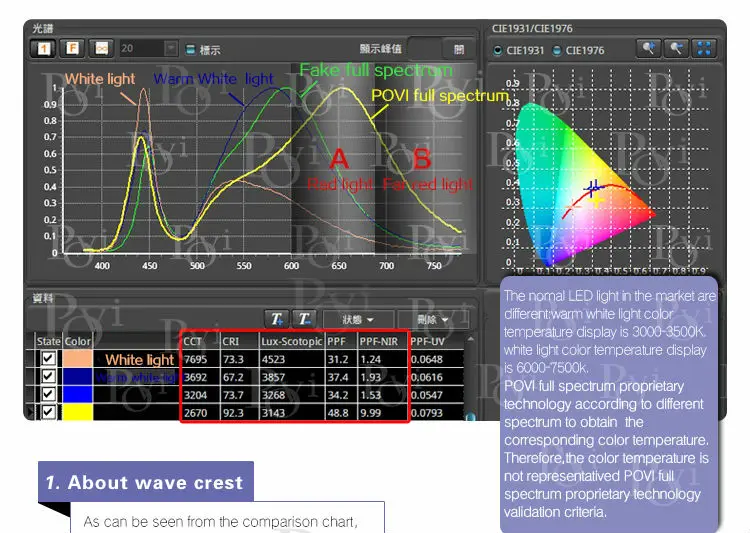Click the scroll-up arrow of the data table
The image size is (750, 533).
471,339
